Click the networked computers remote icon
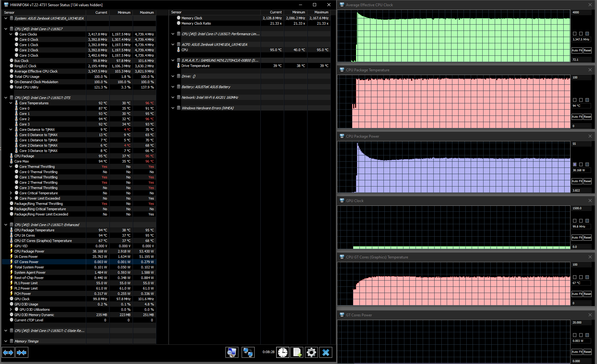This screenshot has width=597, height=364. 248,352
